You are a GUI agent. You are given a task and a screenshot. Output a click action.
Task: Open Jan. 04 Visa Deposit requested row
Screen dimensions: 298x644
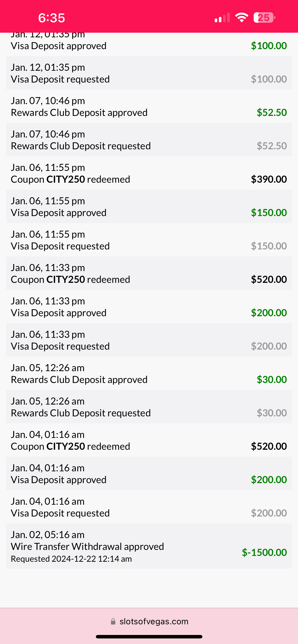point(149,507)
